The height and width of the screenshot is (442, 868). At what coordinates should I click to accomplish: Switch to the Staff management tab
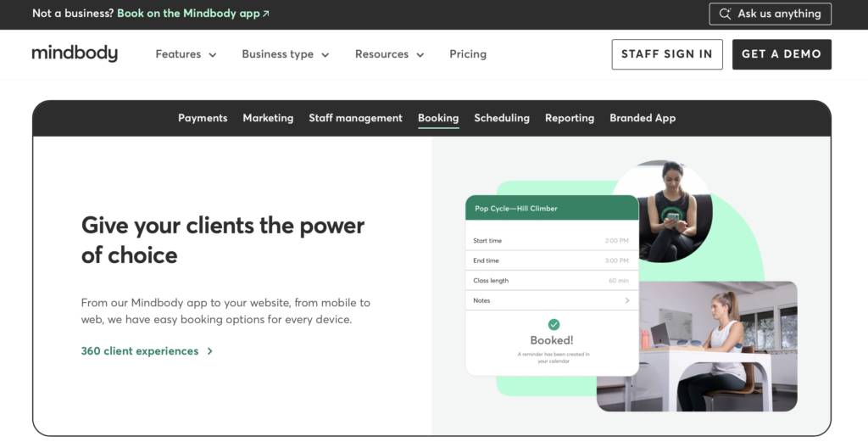(355, 118)
